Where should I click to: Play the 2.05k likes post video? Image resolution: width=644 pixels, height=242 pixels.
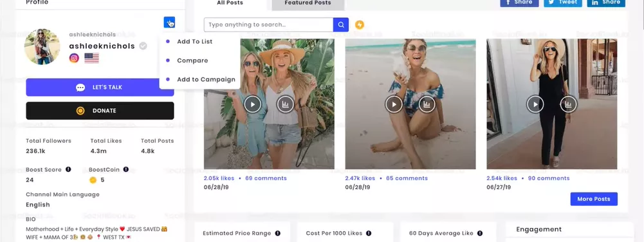coord(253,104)
